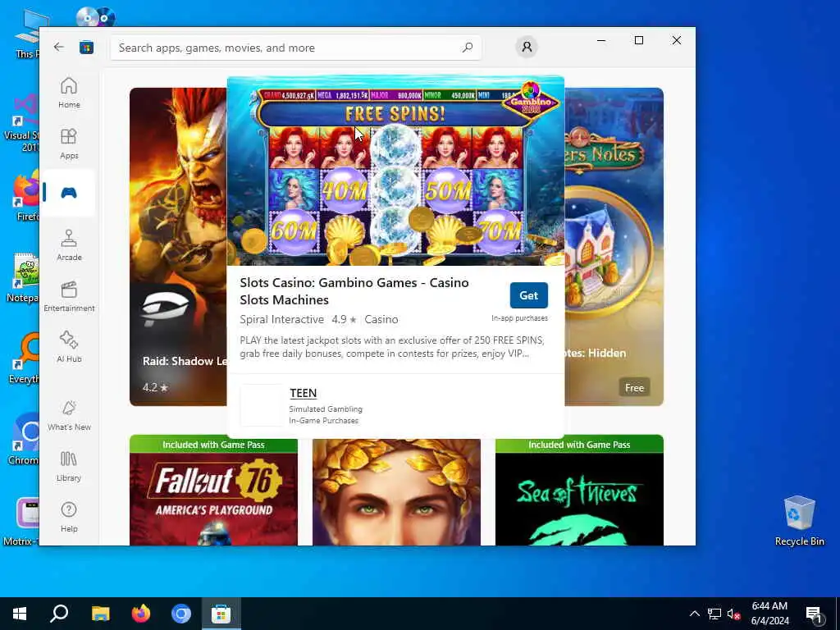This screenshot has width=840, height=630.
Task: Open Sea of Thieves game tile
Action: (x=579, y=491)
